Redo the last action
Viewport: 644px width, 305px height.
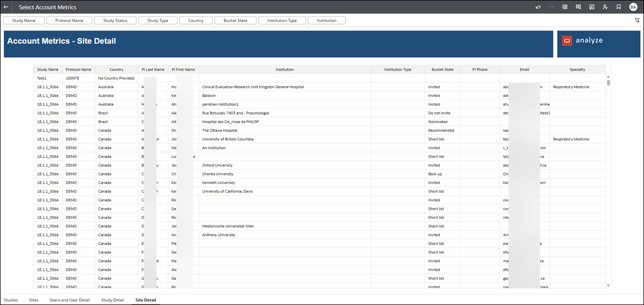(551, 7)
